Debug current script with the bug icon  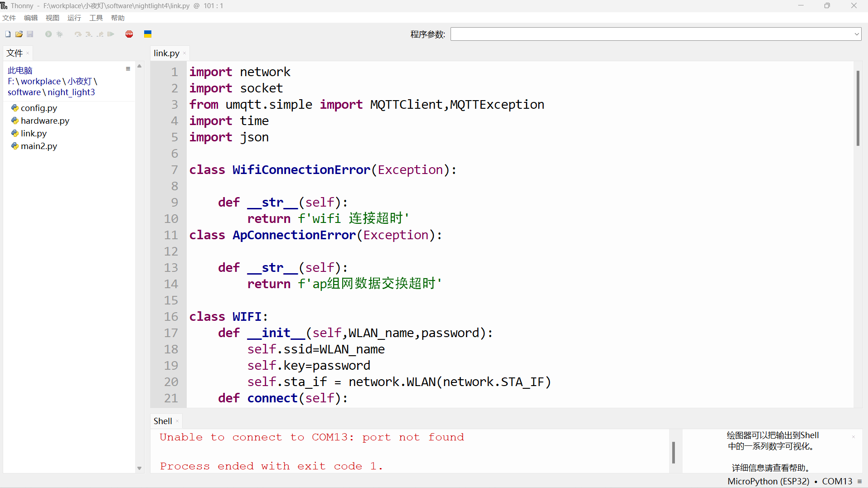pyautogui.click(x=60, y=34)
